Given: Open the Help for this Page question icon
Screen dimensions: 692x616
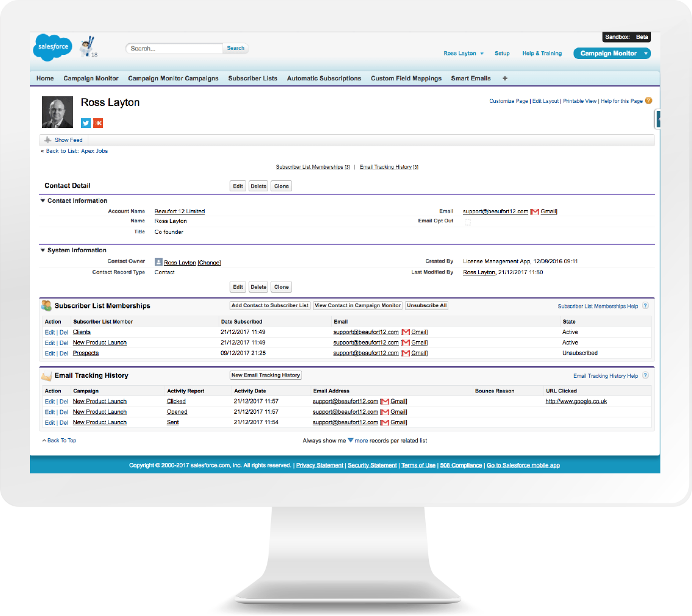Looking at the screenshot, I should (649, 101).
